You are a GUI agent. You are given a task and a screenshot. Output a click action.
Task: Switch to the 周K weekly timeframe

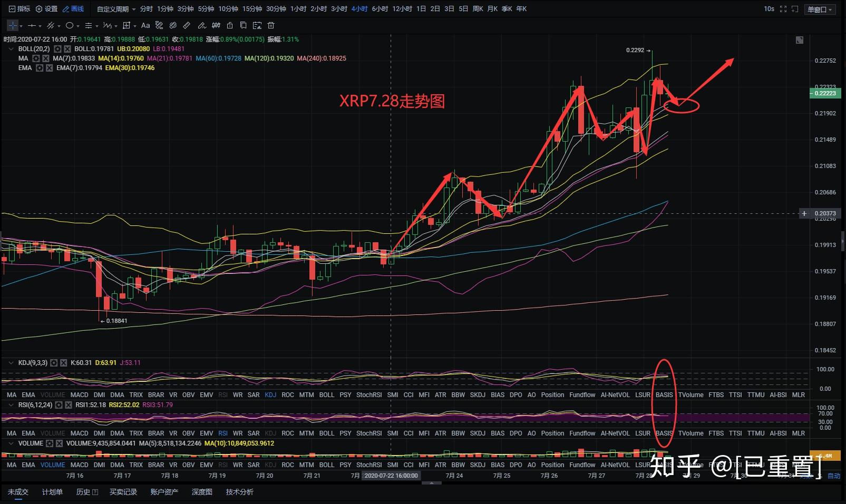point(478,9)
